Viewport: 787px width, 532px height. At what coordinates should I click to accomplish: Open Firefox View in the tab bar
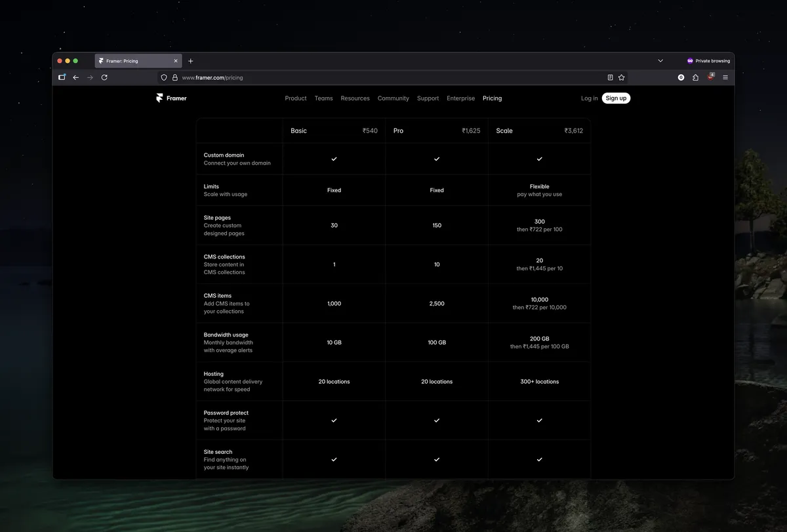point(62,77)
